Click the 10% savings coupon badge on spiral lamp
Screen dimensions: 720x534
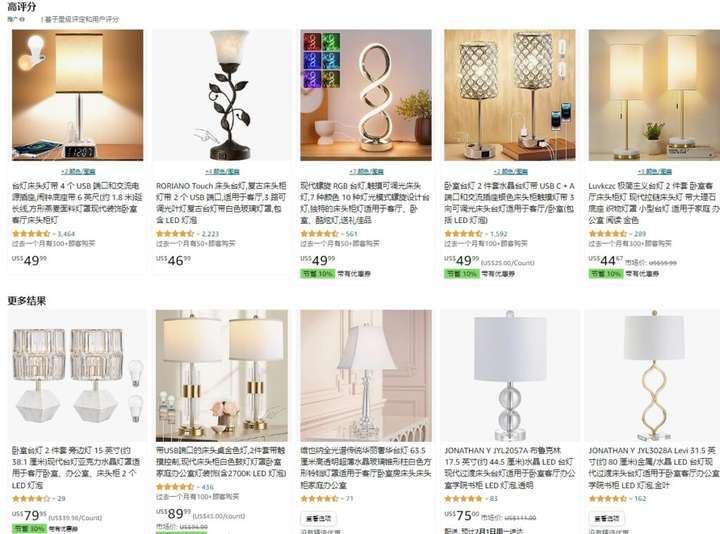coord(317,274)
